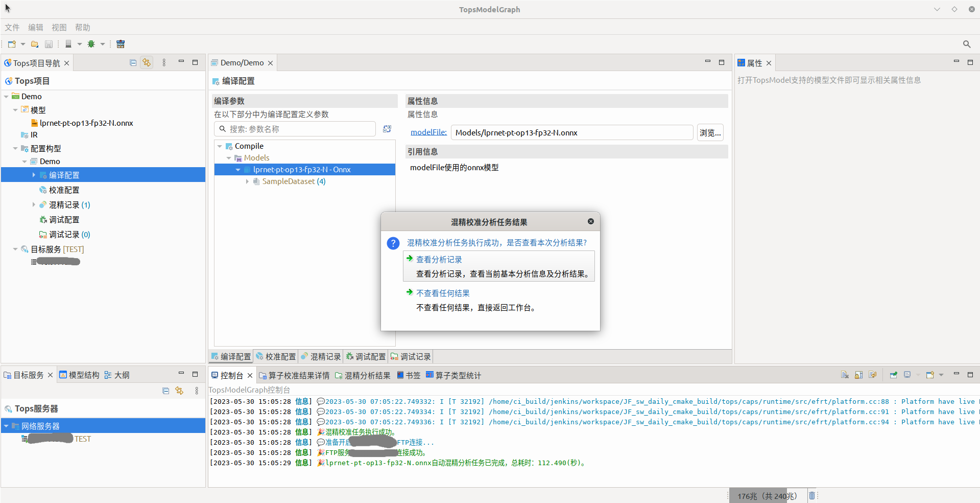This screenshot has width=980, height=503.
Task: Close the 混精校准分析任务结果 dialog
Action: (591, 221)
